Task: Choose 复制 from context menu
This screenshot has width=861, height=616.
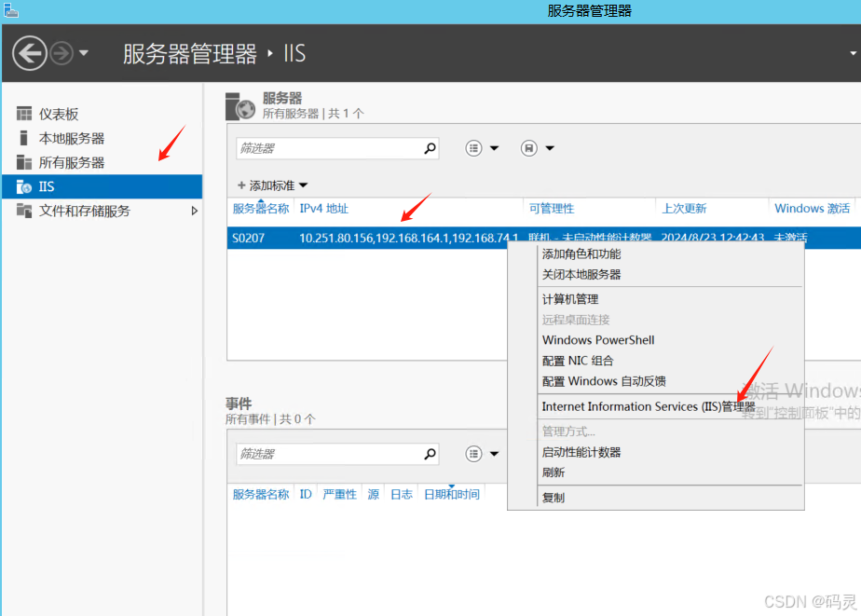Action: pos(553,498)
